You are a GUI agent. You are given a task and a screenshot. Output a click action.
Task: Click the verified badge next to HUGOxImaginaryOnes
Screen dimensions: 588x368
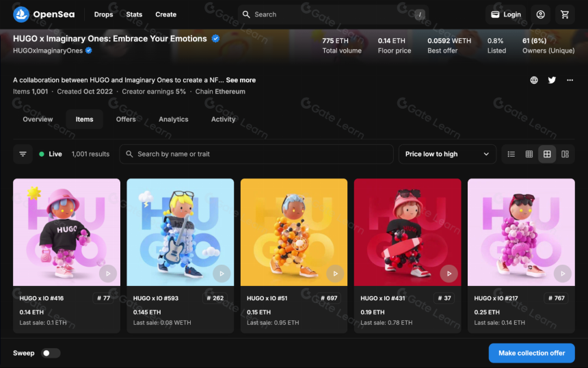pyautogui.click(x=88, y=50)
